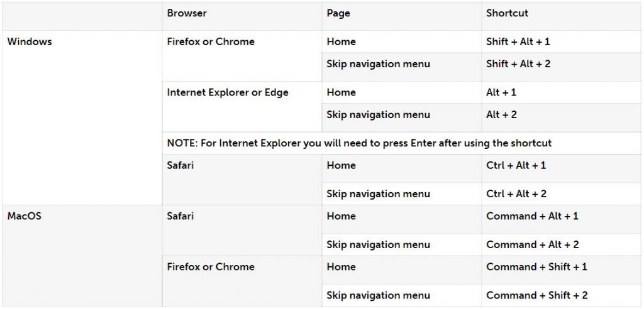Select the Ctrl + Alt + 2 shortcut
Image resolution: width=644 pixels, height=309 pixels.
point(516,194)
